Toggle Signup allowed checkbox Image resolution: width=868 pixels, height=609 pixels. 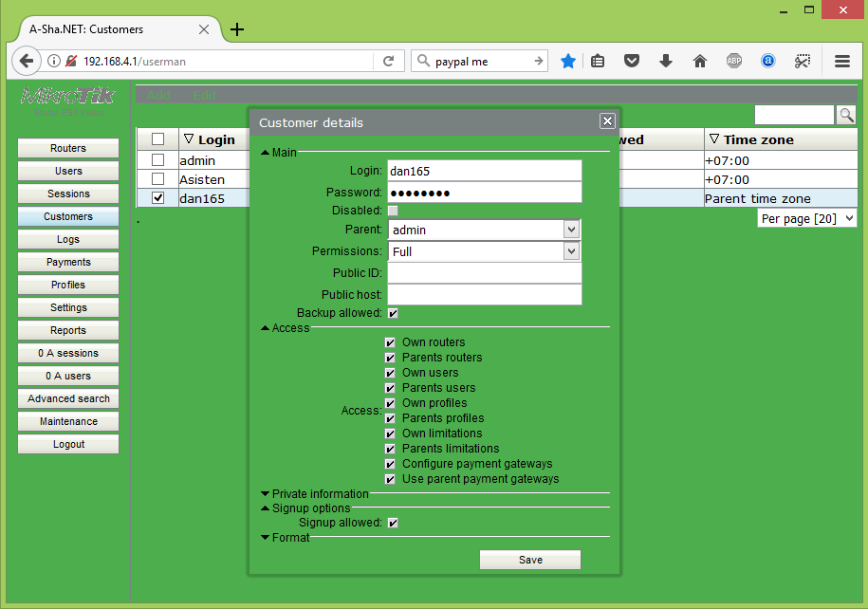click(393, 524)
